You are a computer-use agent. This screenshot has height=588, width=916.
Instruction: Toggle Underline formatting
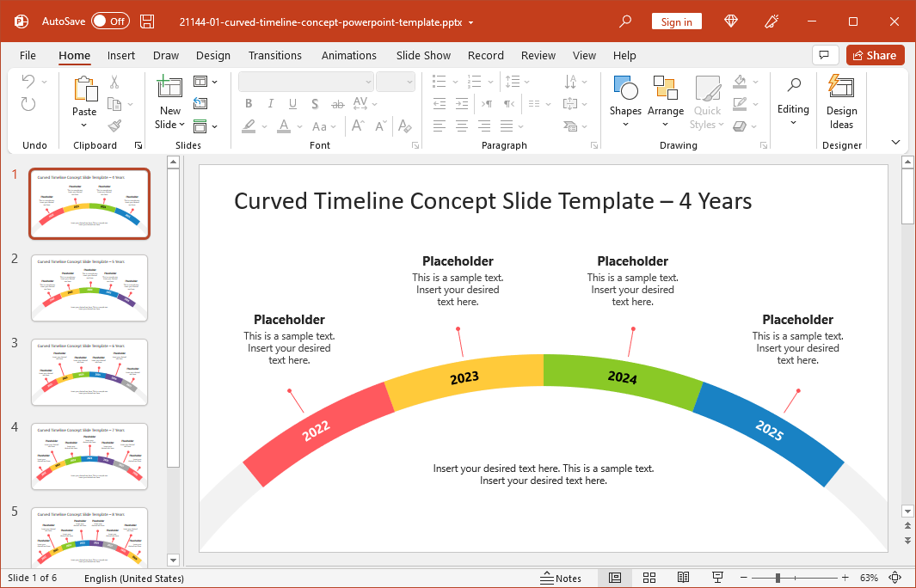coord(292,103)
